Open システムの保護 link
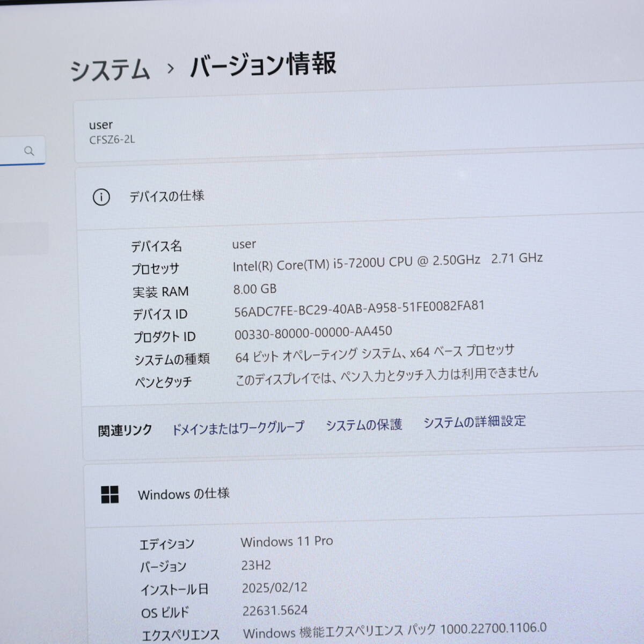The width and height of the screenshot is (644, 644). 364,425
